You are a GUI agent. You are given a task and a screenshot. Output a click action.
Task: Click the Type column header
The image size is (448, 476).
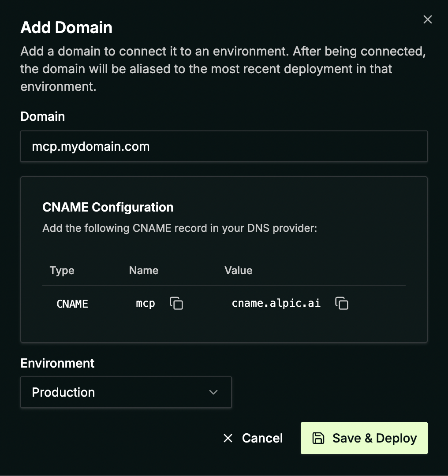tap(62, 270)
